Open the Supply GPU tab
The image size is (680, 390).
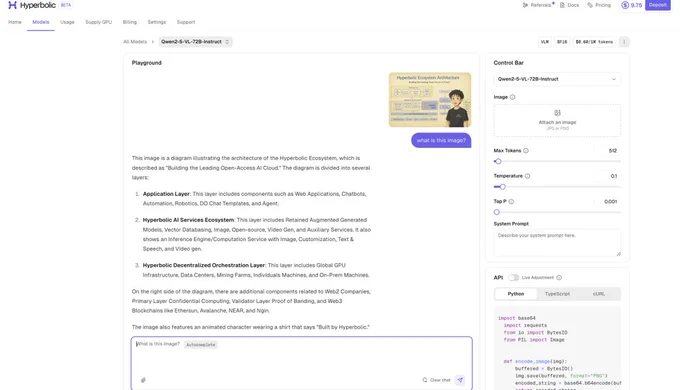pyautogui.click(x=98, y=22)
